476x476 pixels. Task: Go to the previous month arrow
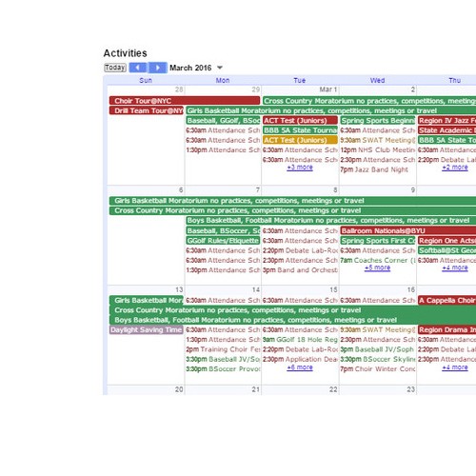pyautogui.click(x=138, y=68)
